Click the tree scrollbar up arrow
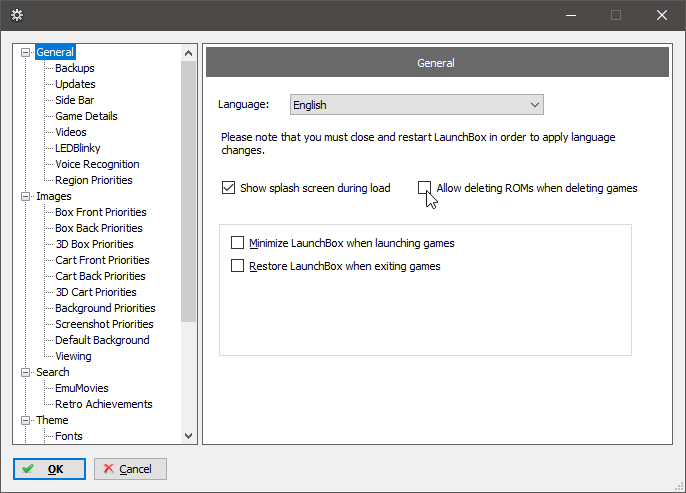This screenshot has height=493, width=686. click(x=189, y=53)
